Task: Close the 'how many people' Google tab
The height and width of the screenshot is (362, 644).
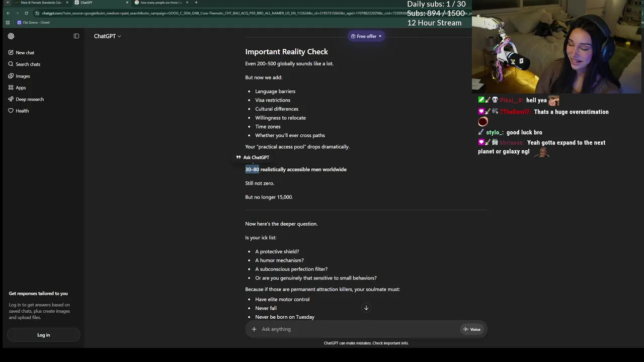Action: [187, 3]
